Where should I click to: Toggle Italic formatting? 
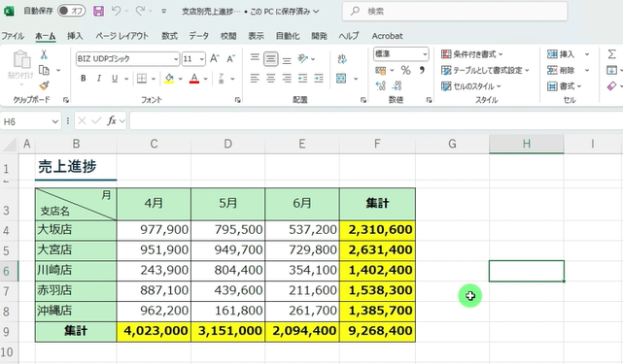tap(99, 79)
